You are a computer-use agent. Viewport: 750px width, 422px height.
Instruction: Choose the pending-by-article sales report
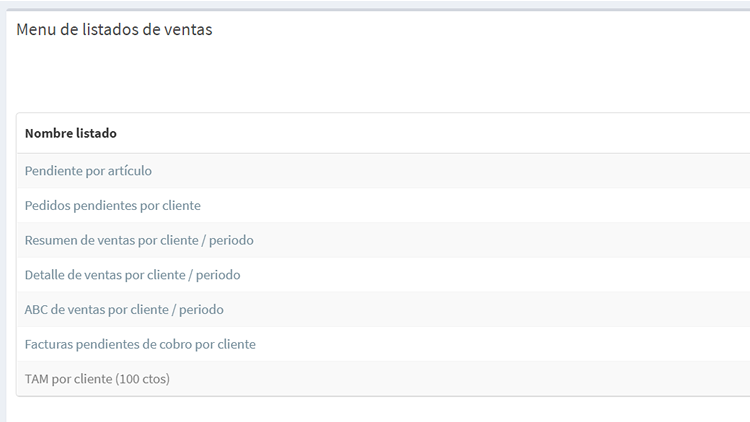tap(88, 171)
